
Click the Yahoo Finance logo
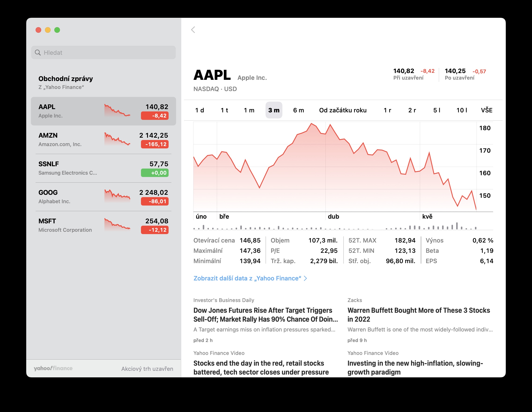point(53,368)
